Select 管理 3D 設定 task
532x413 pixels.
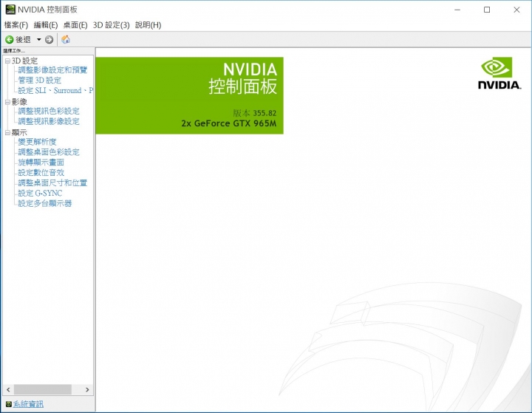point(39,81)
